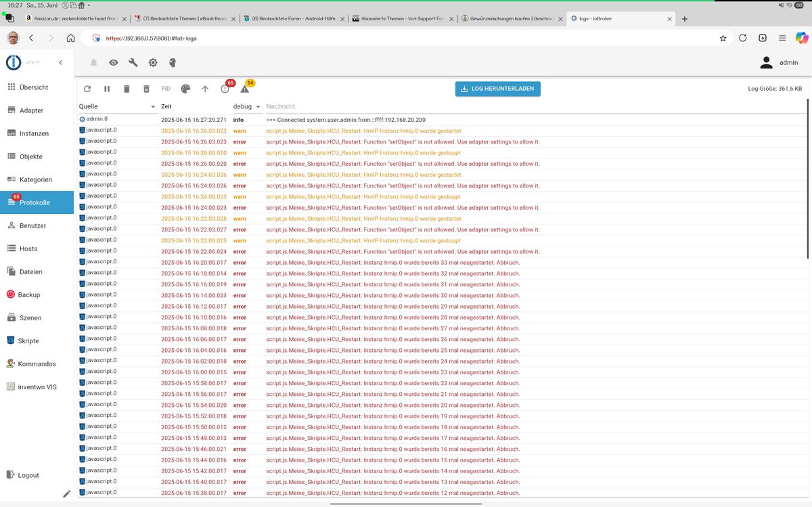Refresh the log list
The width and height of the screenshot is (812, 507).
[87, 89]
